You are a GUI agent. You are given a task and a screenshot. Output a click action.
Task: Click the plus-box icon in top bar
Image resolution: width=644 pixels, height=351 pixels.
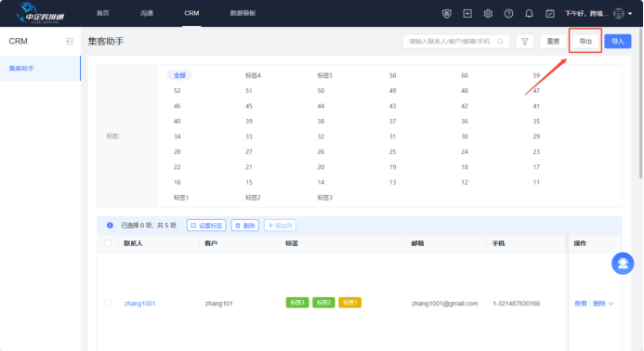(x=467, y=14)
